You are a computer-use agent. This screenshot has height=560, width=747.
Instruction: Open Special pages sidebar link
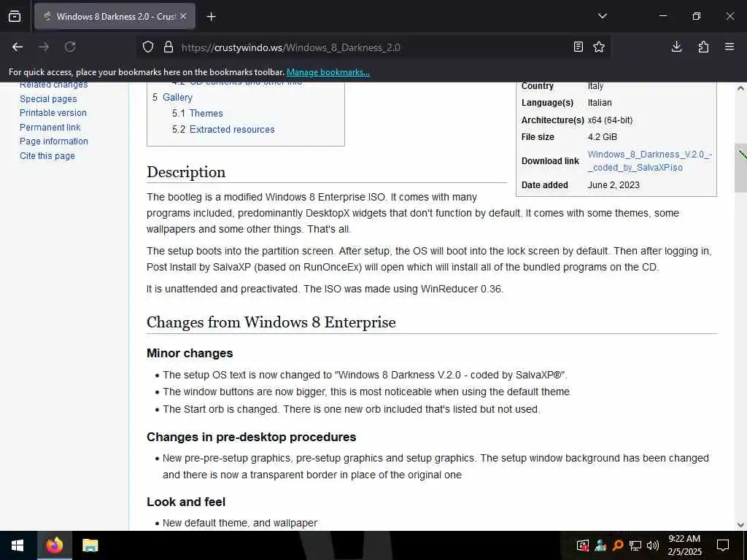[x=48, y=99]
